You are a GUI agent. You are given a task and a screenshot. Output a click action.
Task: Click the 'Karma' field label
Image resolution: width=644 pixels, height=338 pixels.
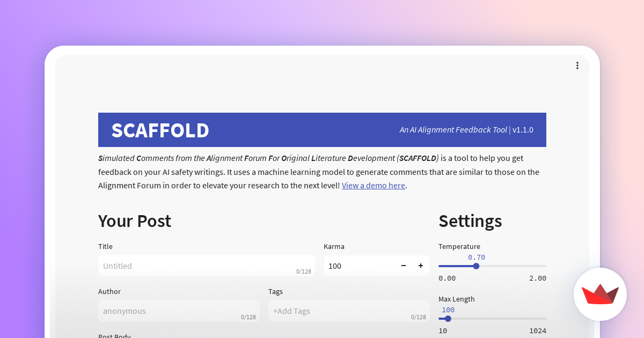(334, 246)
